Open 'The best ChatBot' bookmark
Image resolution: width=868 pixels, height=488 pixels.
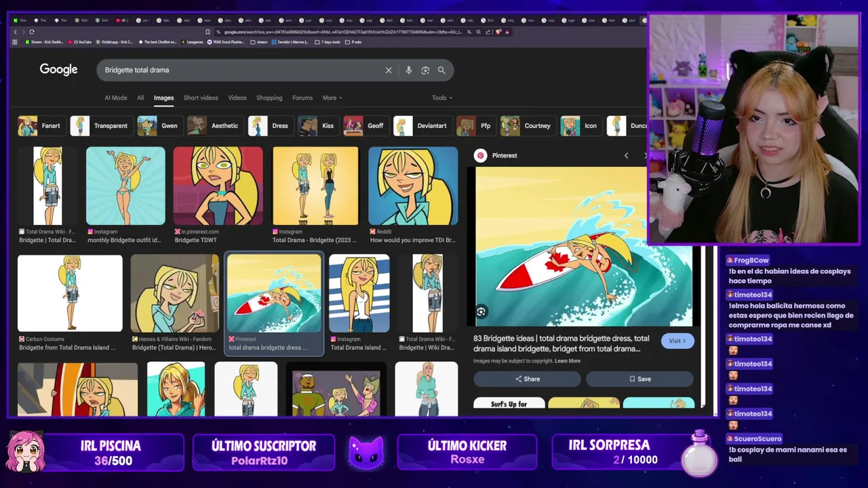tap(157, 42)
